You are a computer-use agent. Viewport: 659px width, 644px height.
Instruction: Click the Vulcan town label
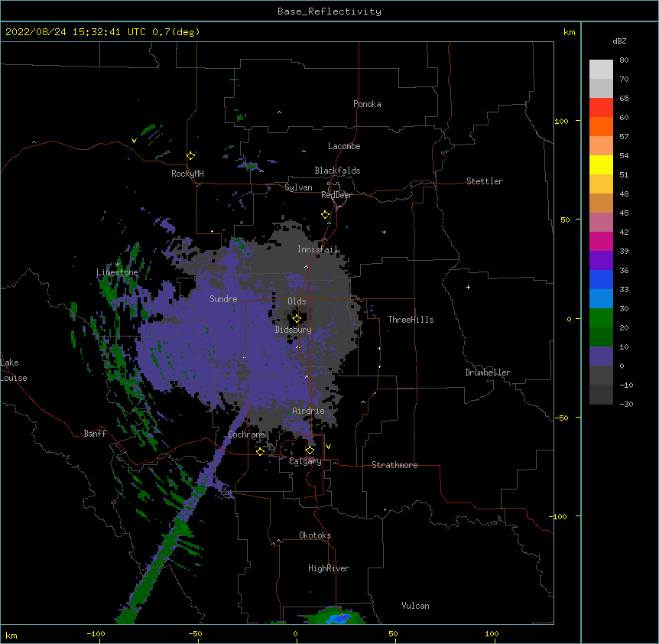[415, 606]
